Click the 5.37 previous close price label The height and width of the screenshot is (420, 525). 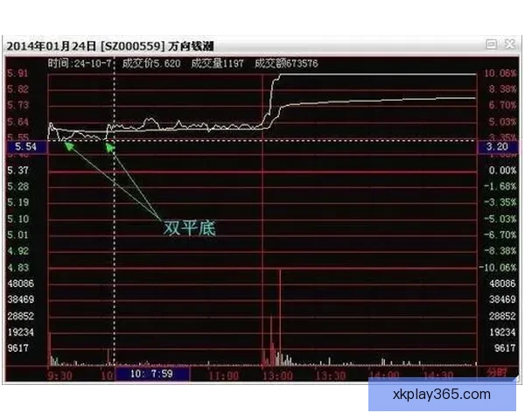[17, 171]
